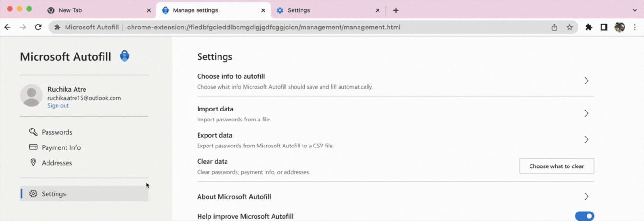Viewport: 644px width, 221px height.
Task: Click the Sign out link
Action: point(58,106)
